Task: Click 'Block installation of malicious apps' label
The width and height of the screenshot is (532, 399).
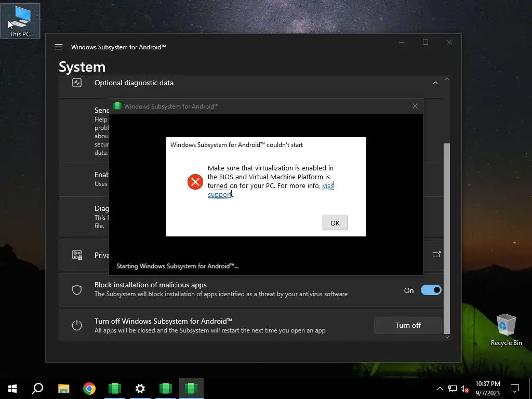Action: tap(150, 285)
